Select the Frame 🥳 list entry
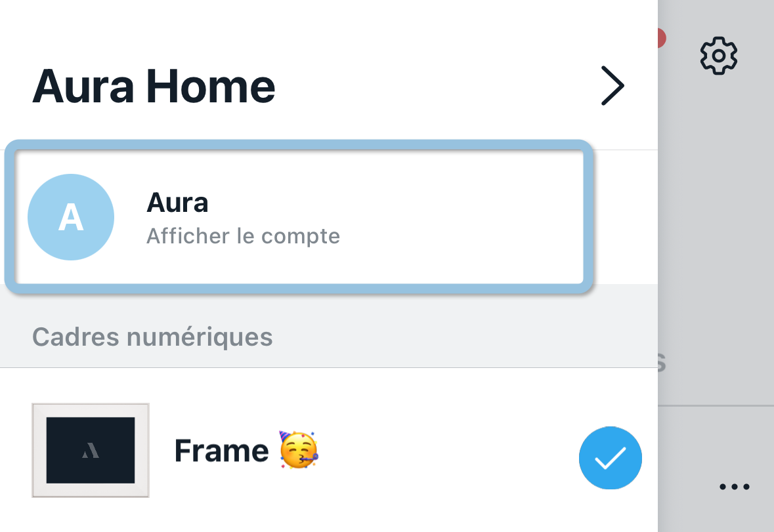This screenshot has height=532, width=774. click(246, 451)
